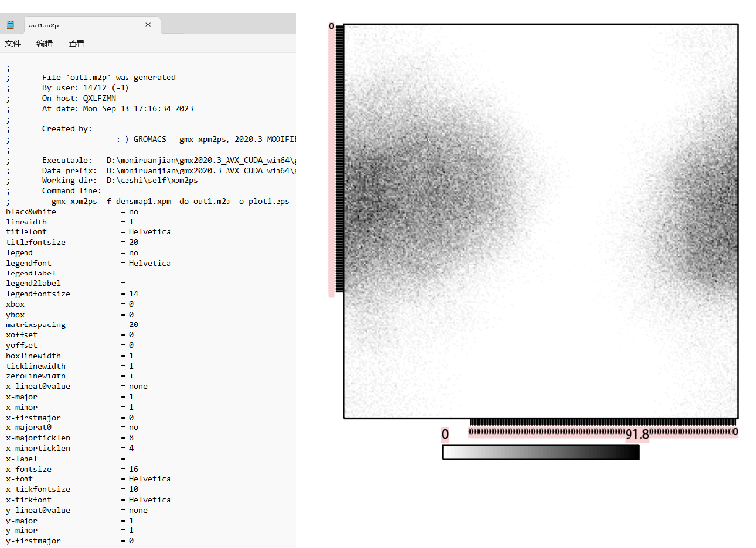Screen dimensions: 756x548
Task: Click the Helvetica value of x-tickfont
Action: pos(149,500)
